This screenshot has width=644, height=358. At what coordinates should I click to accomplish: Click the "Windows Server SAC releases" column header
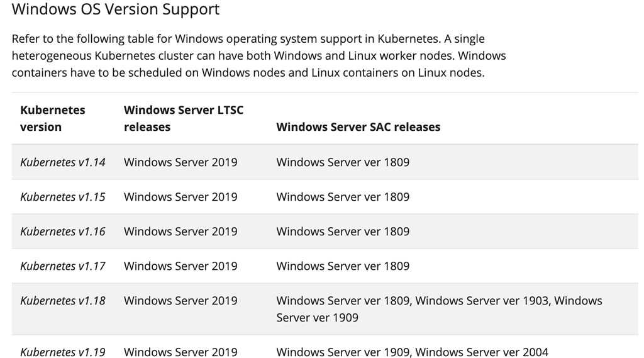point(358,127)
